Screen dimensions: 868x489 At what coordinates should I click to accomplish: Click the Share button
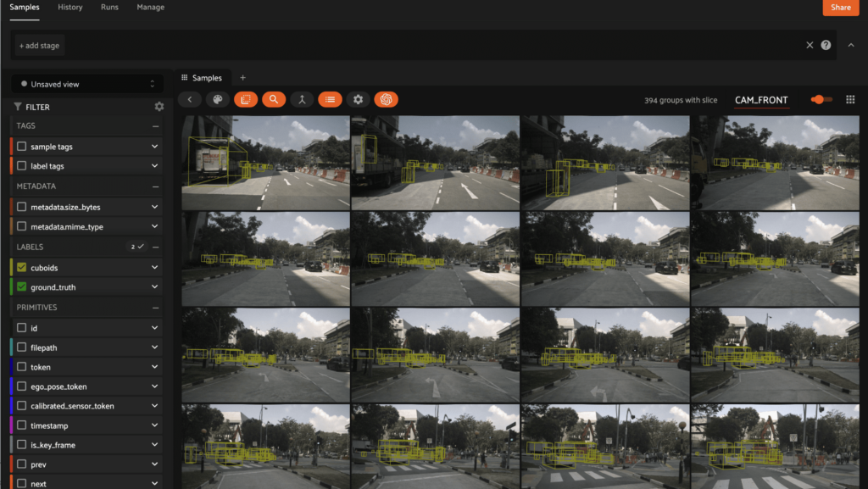coord(840,7)
